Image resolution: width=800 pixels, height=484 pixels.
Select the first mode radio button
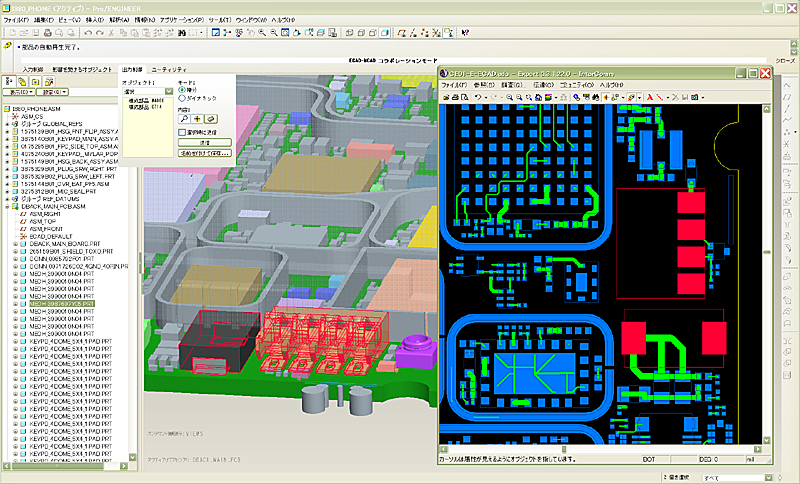coord(180,89)
